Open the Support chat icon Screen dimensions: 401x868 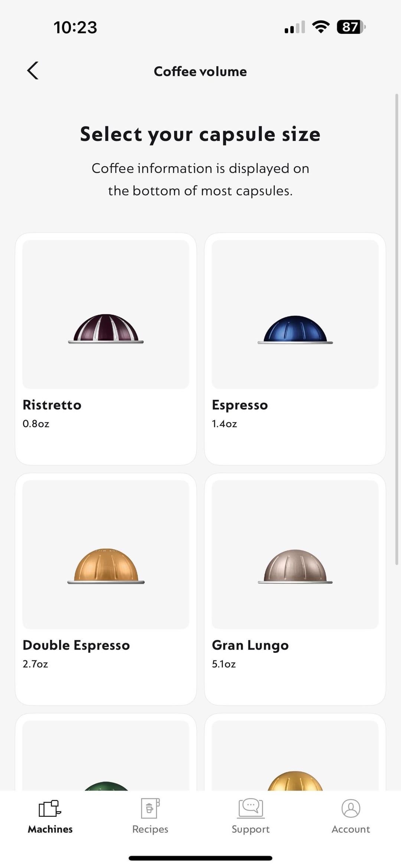[x=251, y=808]
